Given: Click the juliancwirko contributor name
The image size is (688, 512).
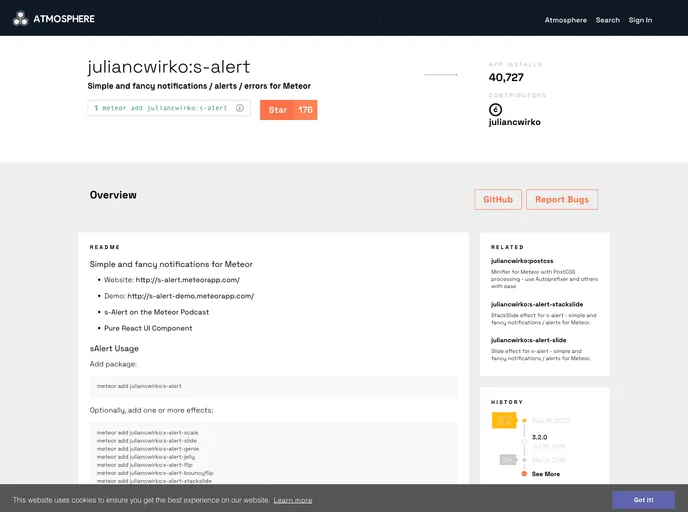Looking at the screenshot, I should tap(515, 122).
